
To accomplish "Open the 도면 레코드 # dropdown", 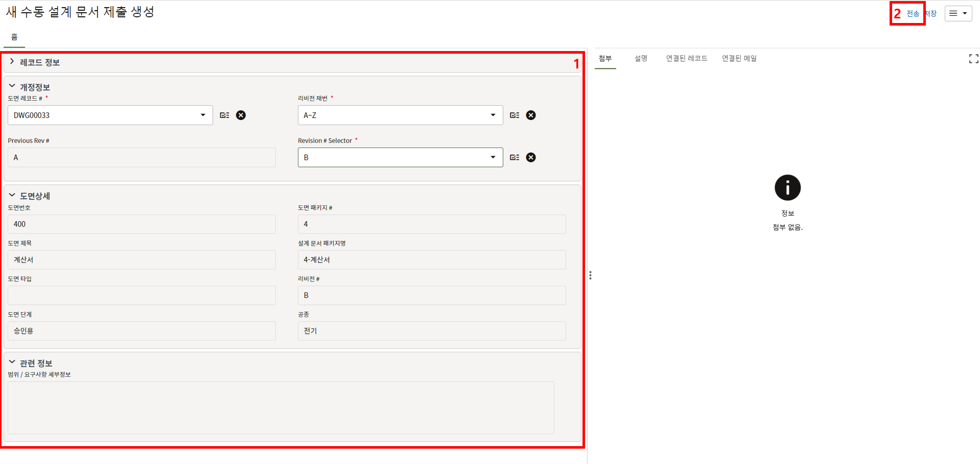I will (203, 115).
